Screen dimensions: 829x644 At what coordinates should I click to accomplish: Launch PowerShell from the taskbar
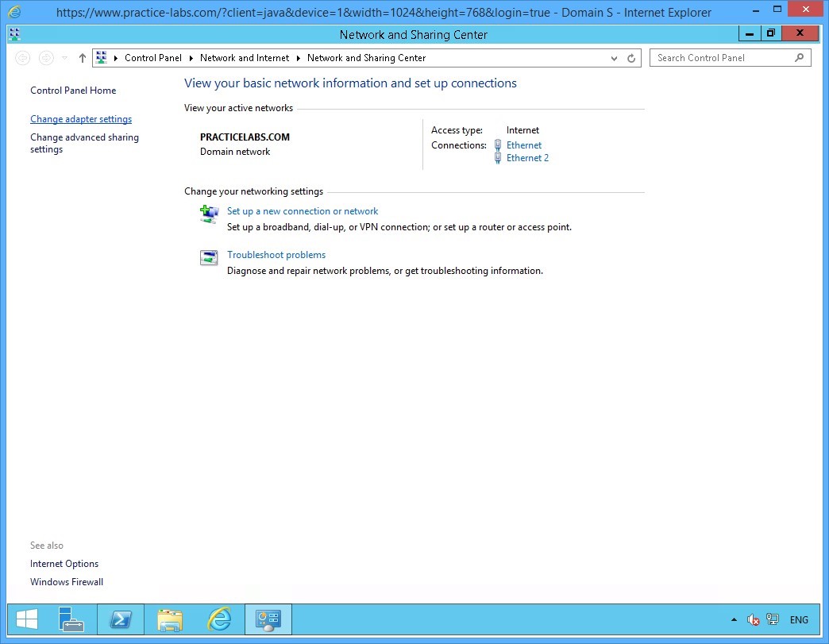click(x=121, y=619)
